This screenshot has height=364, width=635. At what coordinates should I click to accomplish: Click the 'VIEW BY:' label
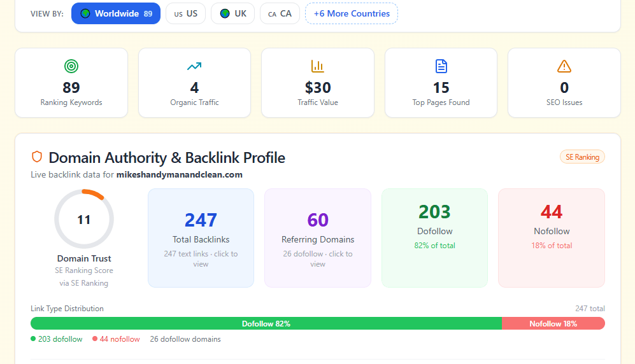coord(47,14)
